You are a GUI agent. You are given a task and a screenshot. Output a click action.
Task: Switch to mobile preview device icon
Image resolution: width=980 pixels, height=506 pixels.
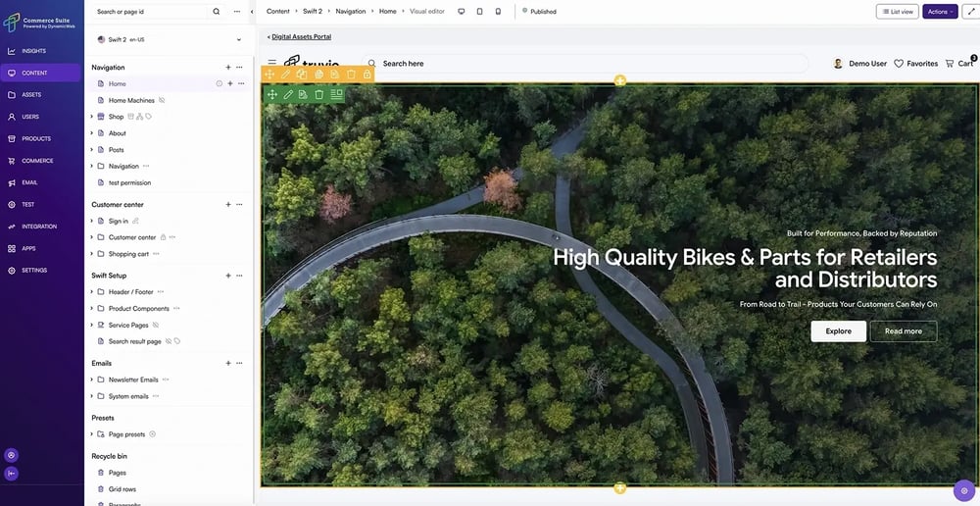pos(498,11)
